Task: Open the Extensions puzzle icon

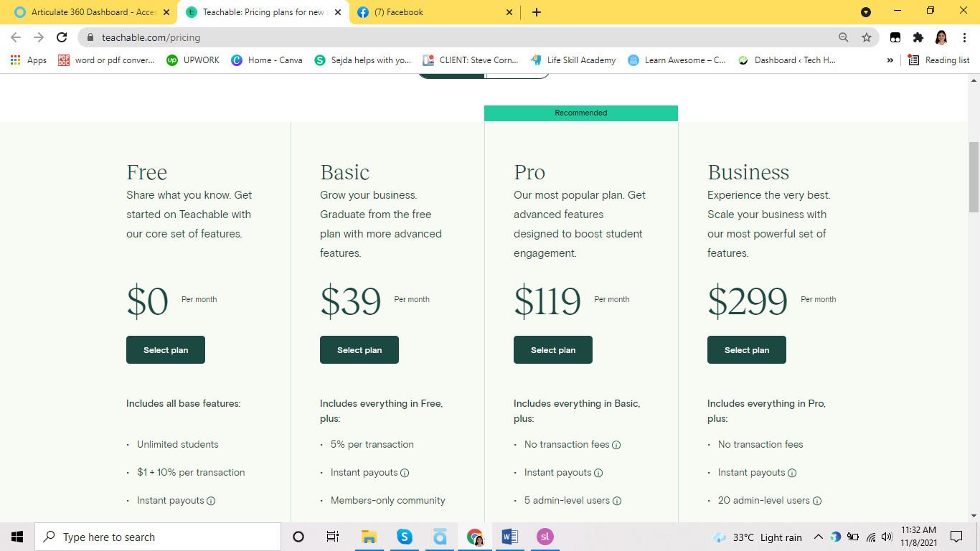Action: click(918, 37)
